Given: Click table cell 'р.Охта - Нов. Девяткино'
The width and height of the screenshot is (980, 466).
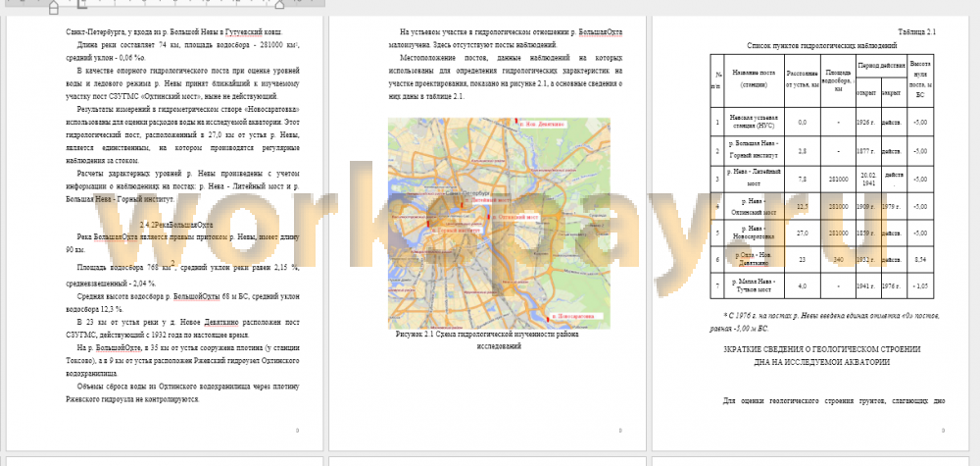Looking at the screenshot, I should 754,260.
